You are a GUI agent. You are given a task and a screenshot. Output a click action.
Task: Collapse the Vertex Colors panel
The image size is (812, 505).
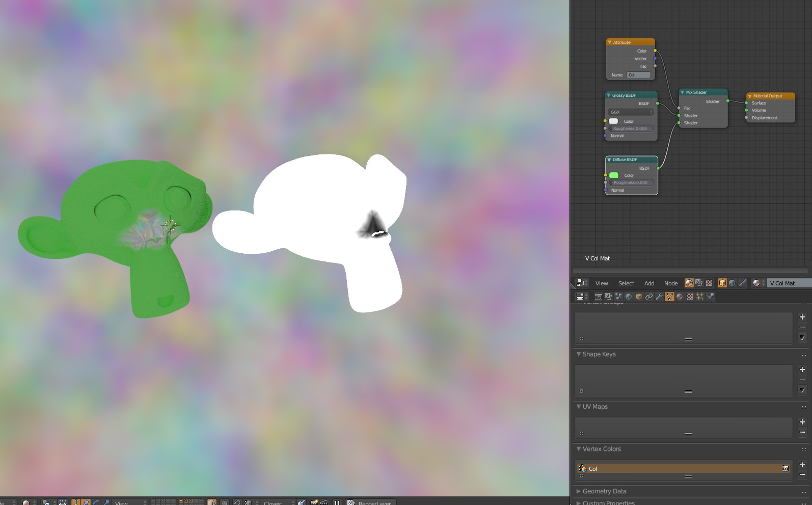coord(579,449)
